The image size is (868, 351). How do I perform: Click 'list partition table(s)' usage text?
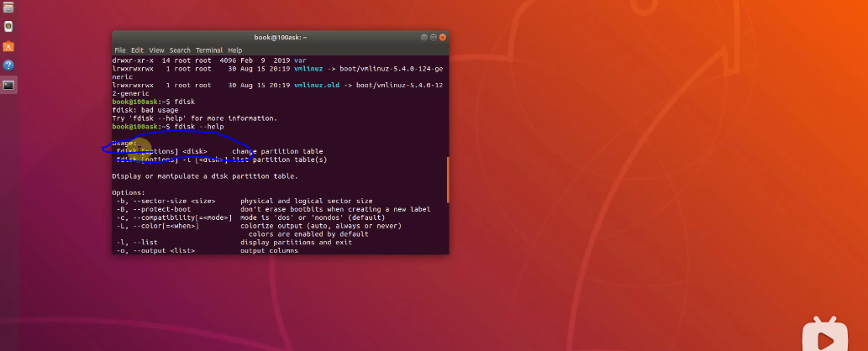coord(280,160)
